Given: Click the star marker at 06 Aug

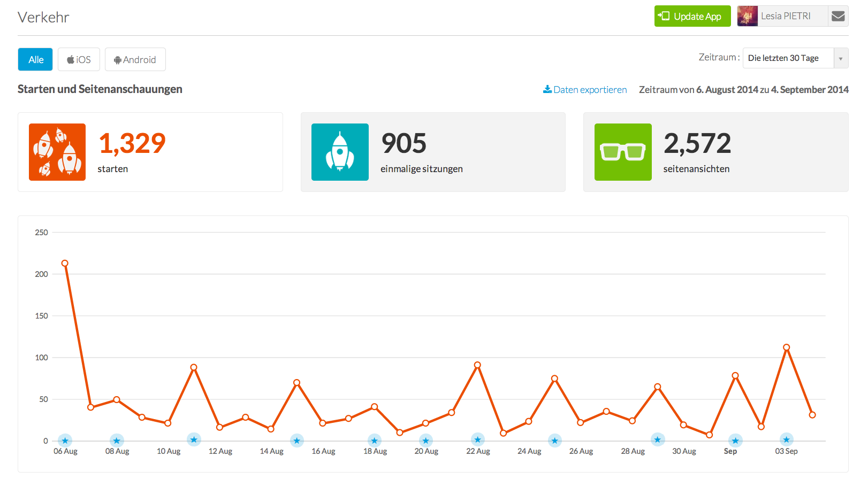Looking at the screenshot, I should pyautogui.click(x=65, y=441).
